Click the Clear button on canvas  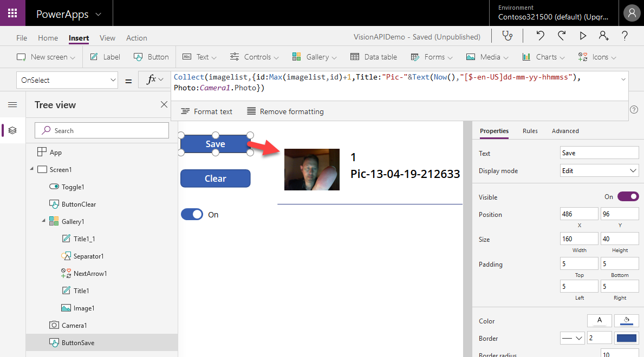coord(215,178)
